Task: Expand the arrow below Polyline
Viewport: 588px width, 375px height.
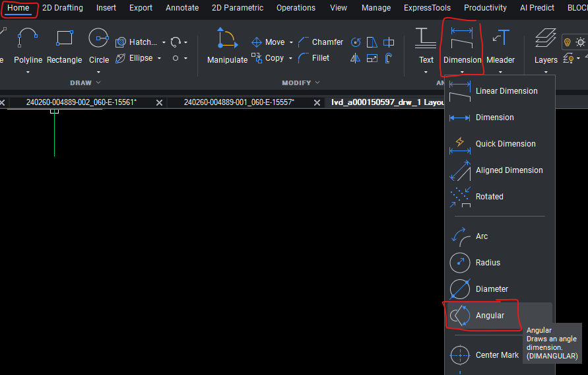Action: tap(28, 72)
